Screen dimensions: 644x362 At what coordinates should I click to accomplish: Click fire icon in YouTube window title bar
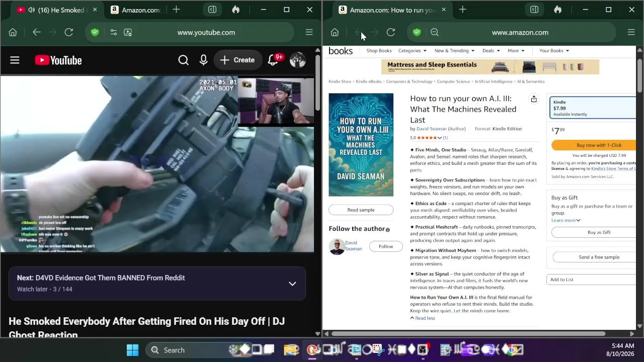click(235, 10)
